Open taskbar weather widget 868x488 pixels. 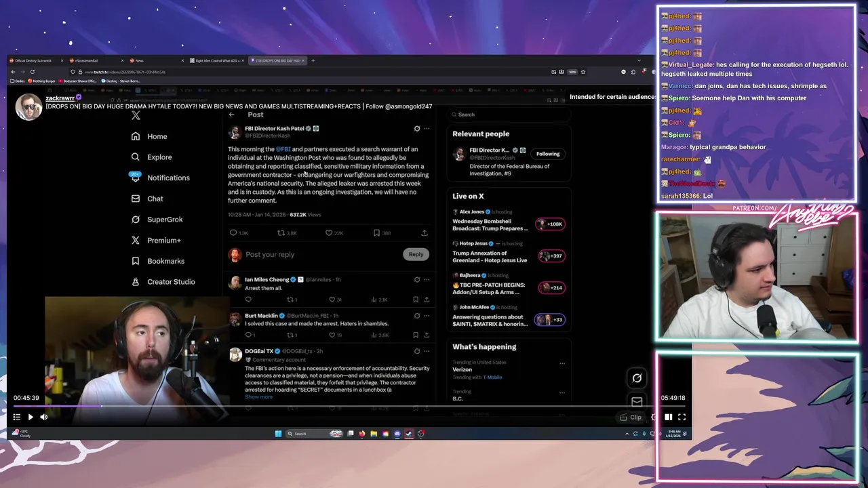click(x=21, y=433)
